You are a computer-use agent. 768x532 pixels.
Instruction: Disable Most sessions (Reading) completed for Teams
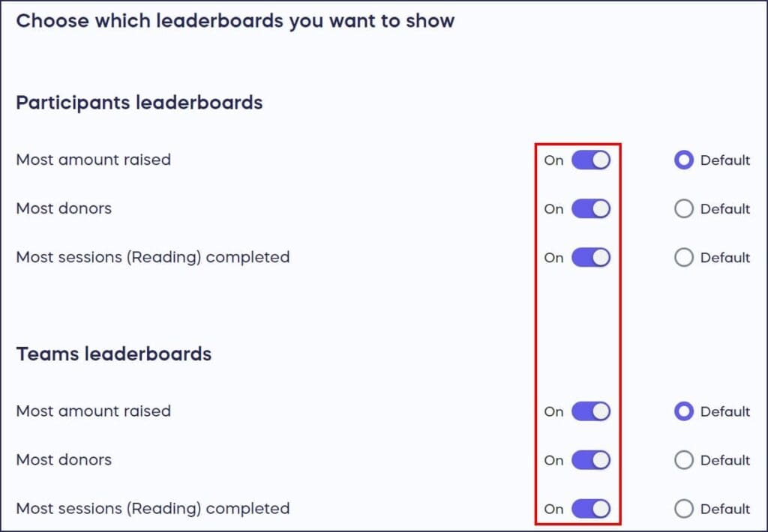592,508
